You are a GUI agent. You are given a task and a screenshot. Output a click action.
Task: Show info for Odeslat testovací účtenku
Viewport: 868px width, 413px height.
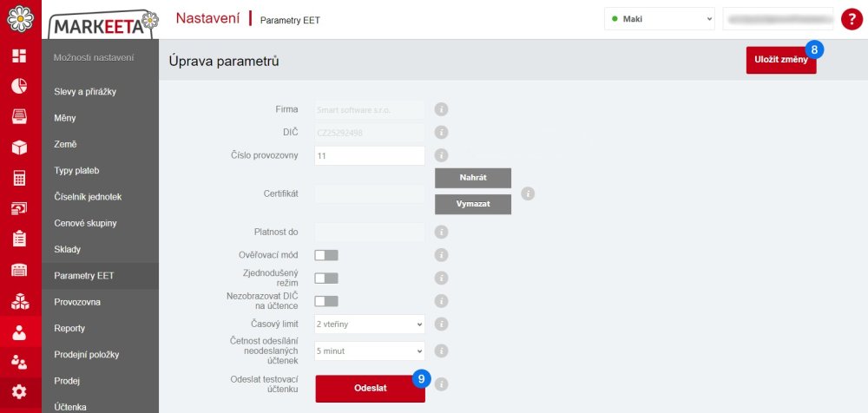441,384
